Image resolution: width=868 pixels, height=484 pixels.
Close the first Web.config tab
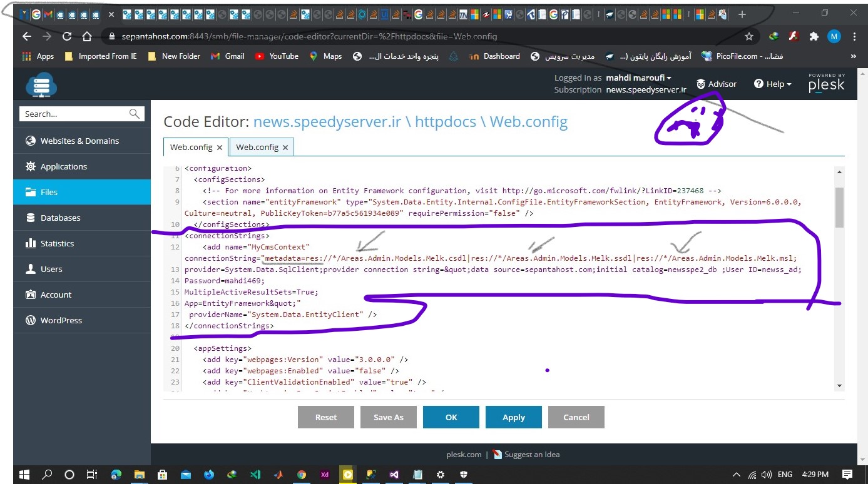[220, 148]
